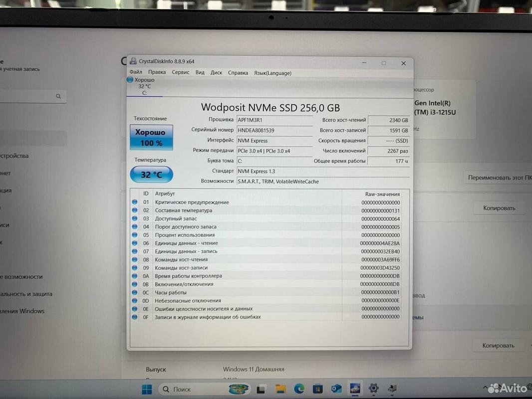Click the Возможности field S.M.A.R.T., TRIM
The image size is (532, 399).
pyautogui.click(x=323, y=182)
